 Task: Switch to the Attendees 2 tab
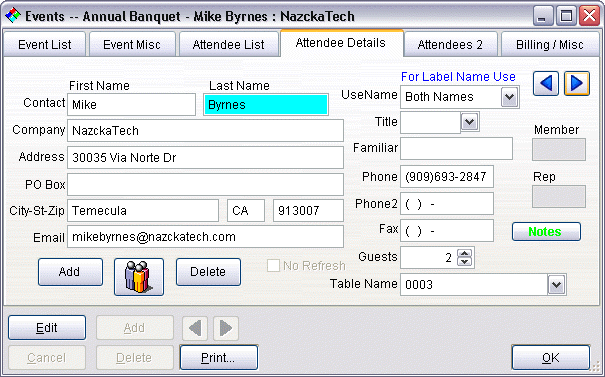(x=450, y=44)
